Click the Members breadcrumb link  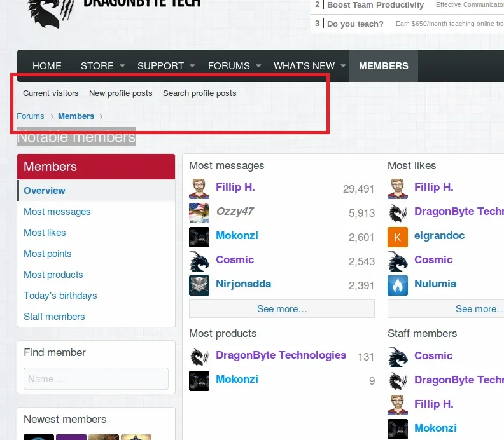tap(76, 116)
